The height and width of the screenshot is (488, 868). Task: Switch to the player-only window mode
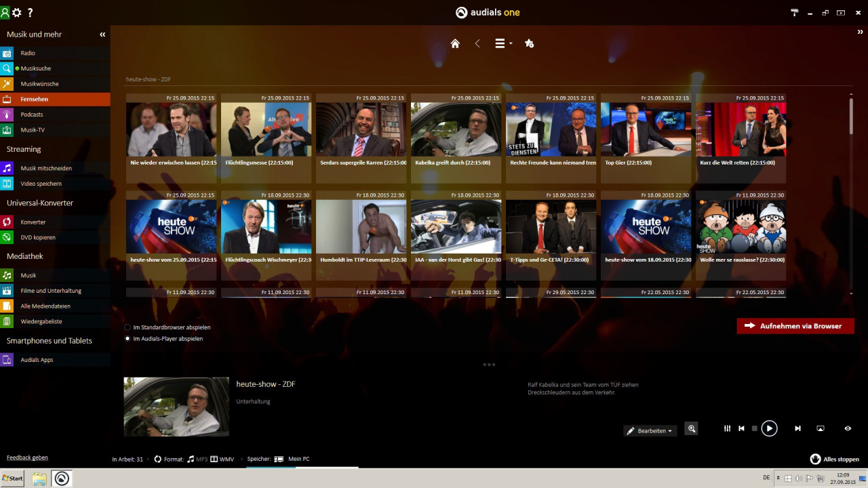tap(841, 12)
